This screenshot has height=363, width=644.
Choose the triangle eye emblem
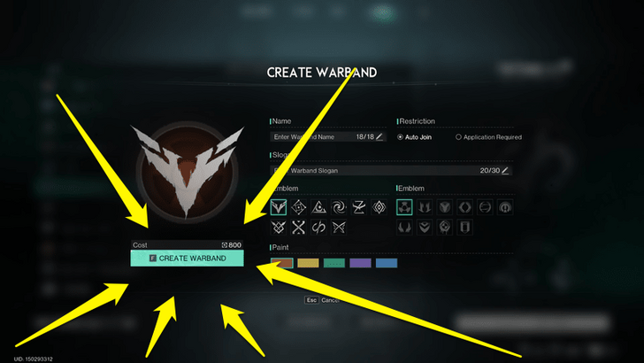318,207
